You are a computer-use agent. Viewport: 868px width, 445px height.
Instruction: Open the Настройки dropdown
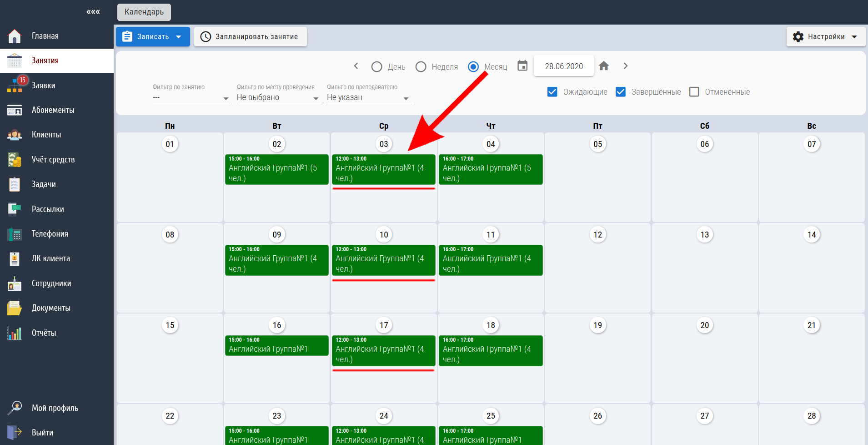826,37
